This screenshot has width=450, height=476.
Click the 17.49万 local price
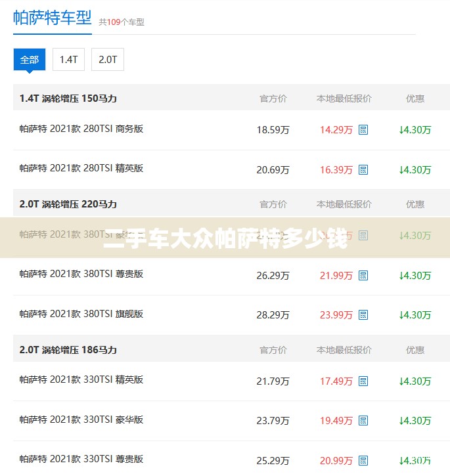point(336,381)
